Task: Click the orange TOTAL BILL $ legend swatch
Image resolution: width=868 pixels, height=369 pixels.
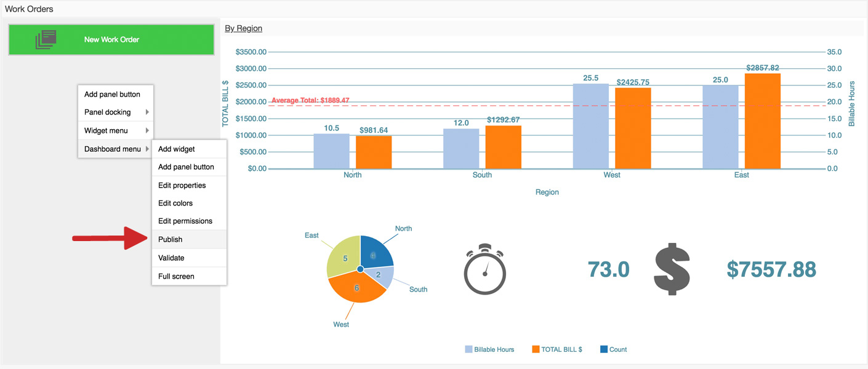Action: (536, 349)
